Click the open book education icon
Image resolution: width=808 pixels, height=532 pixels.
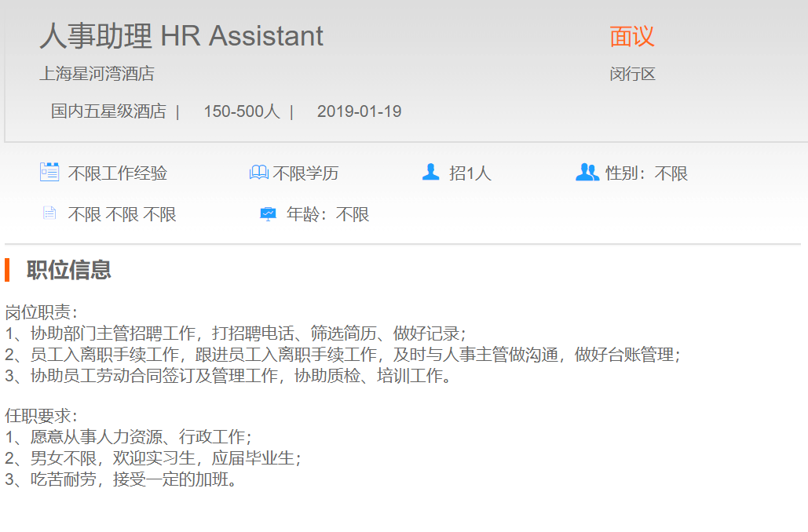click(258, 173)
